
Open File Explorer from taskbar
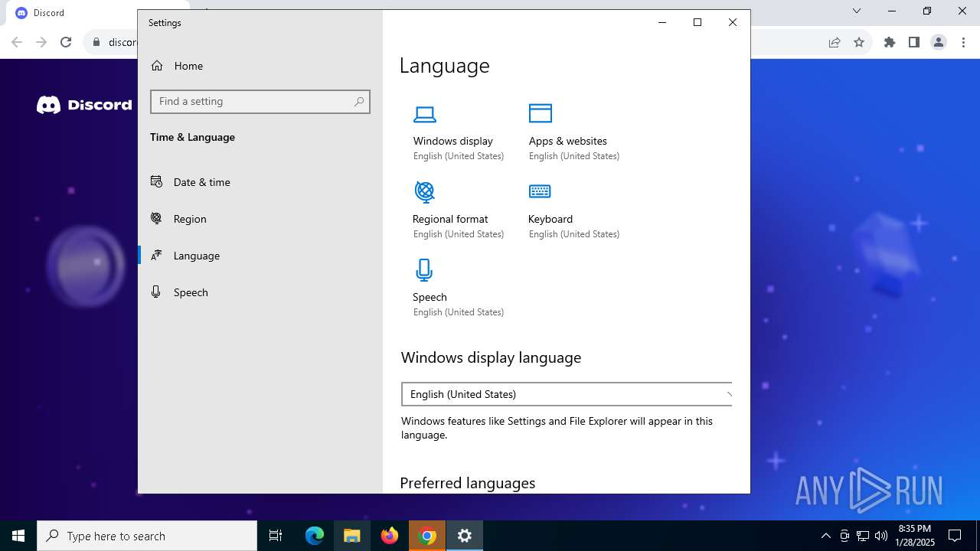(x=352, y=536)
